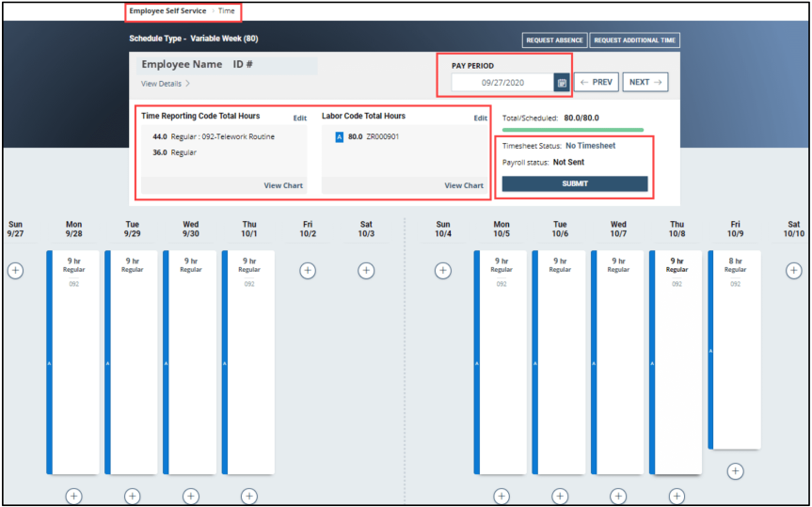Add another entry below Mon 9/28

point(74,496)
